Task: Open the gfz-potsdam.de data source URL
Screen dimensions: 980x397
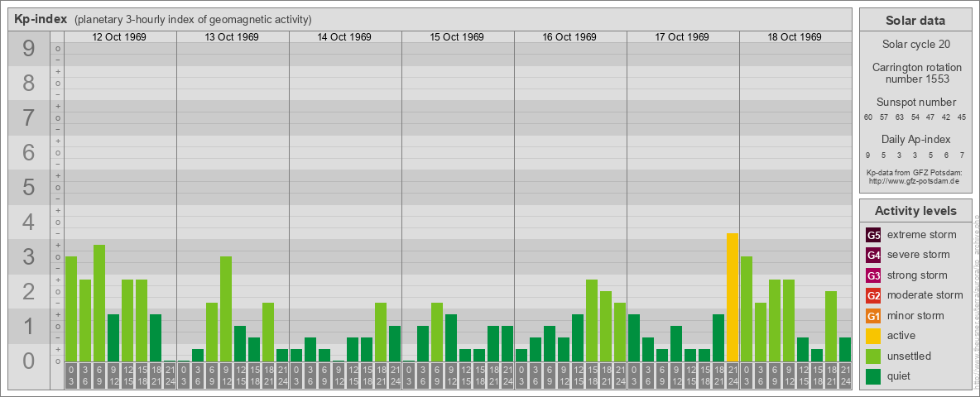Action: tap(914, 181)
